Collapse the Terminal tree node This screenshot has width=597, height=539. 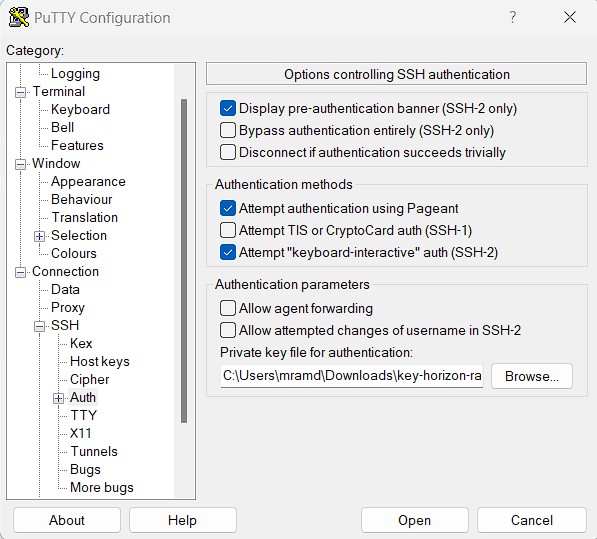[21, 92]
